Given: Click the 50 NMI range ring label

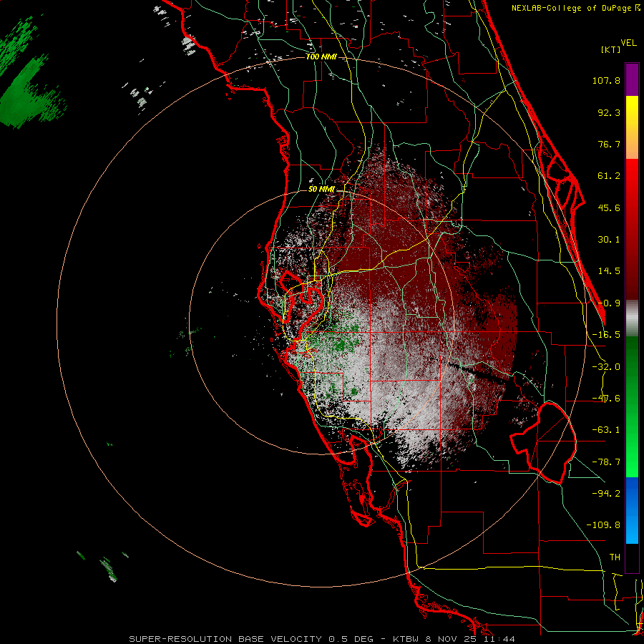Looking at the screenshot, I should [321, 190].
